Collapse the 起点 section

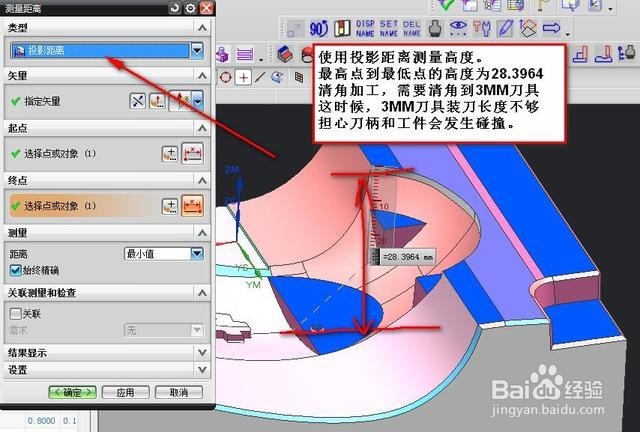[x=202, y=128]
